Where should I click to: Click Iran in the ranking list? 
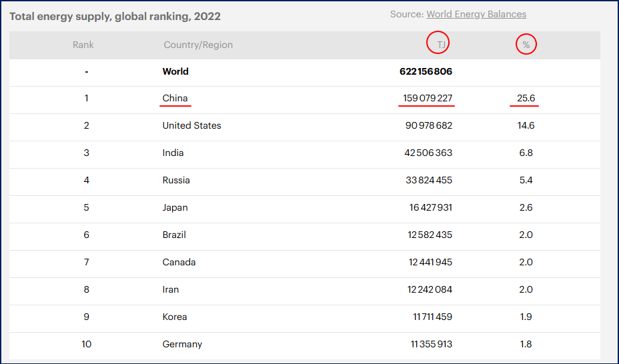click(x=171, y=289)
